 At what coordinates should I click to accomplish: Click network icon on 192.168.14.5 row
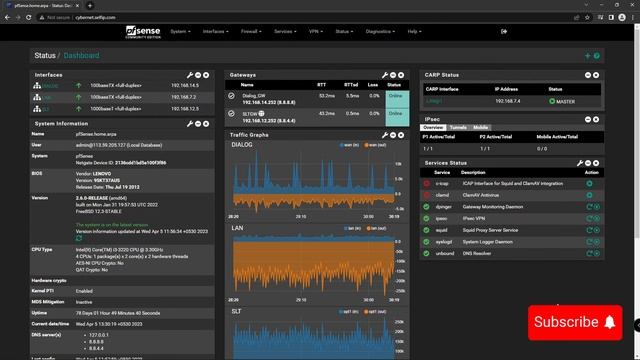click(x=37, y=86)
